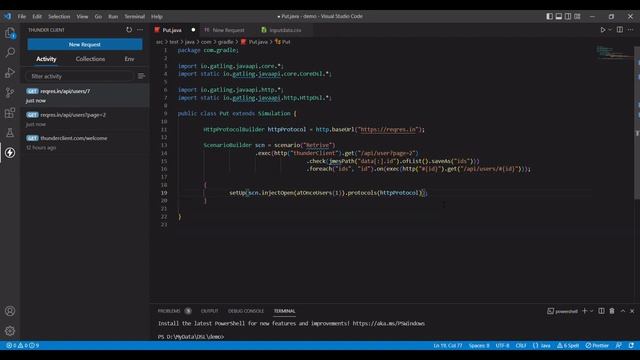Open the Explorer view in activity bar
The height and width of the screenshot is (360, 640).
pos(10,33)
